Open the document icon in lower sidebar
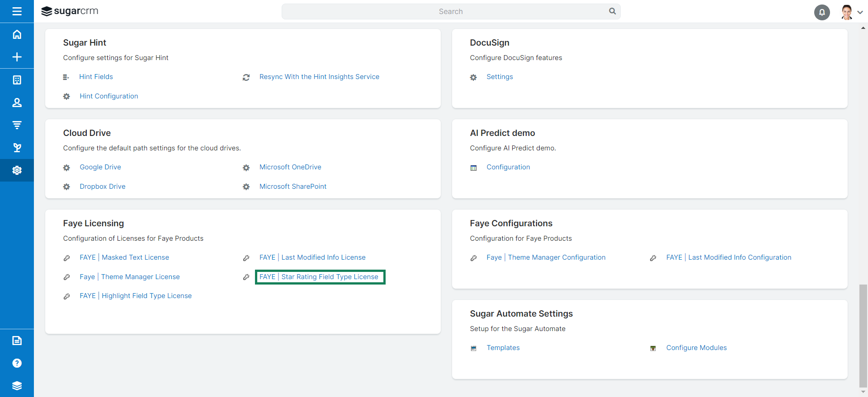Viewport: 868px width, 397px height. pyautogui.click(x=17, y=341)
